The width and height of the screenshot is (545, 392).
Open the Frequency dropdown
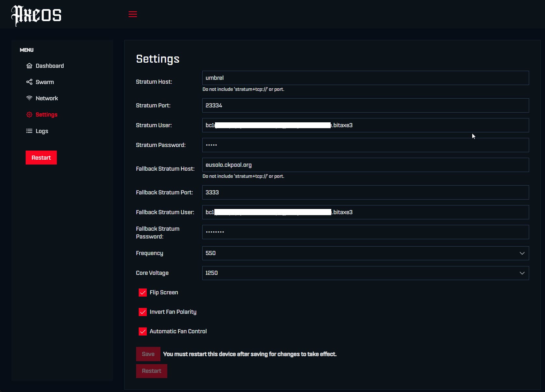click(365, 253)
